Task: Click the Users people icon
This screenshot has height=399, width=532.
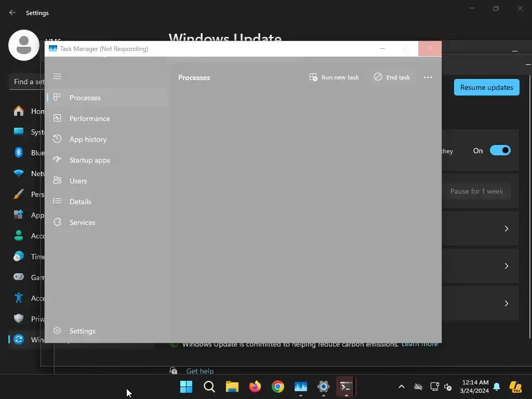Action: (x=57, y=180)
